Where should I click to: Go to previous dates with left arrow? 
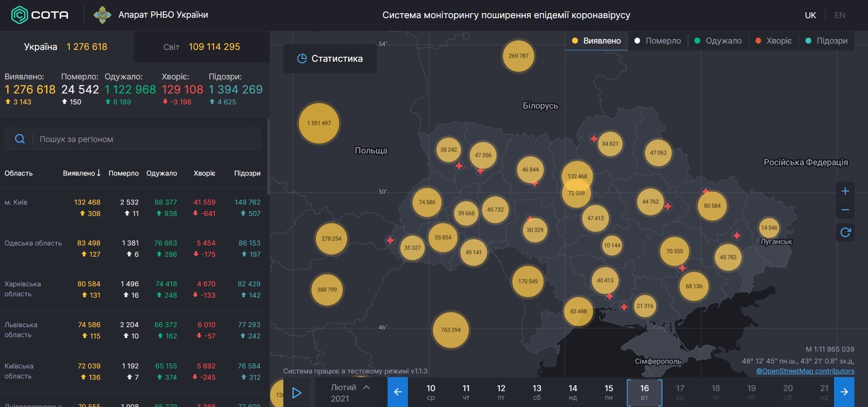pyautogui.click(x=398, y=392)
